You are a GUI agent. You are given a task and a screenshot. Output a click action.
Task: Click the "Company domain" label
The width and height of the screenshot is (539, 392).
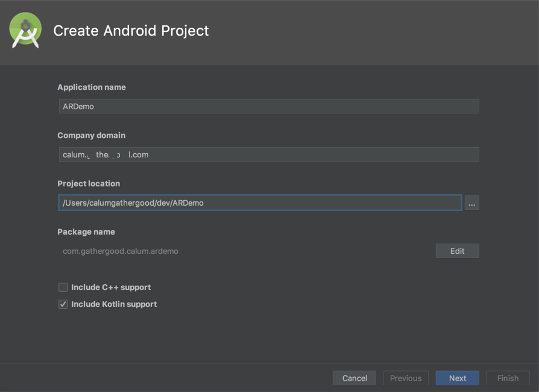(x=92, y=136)
